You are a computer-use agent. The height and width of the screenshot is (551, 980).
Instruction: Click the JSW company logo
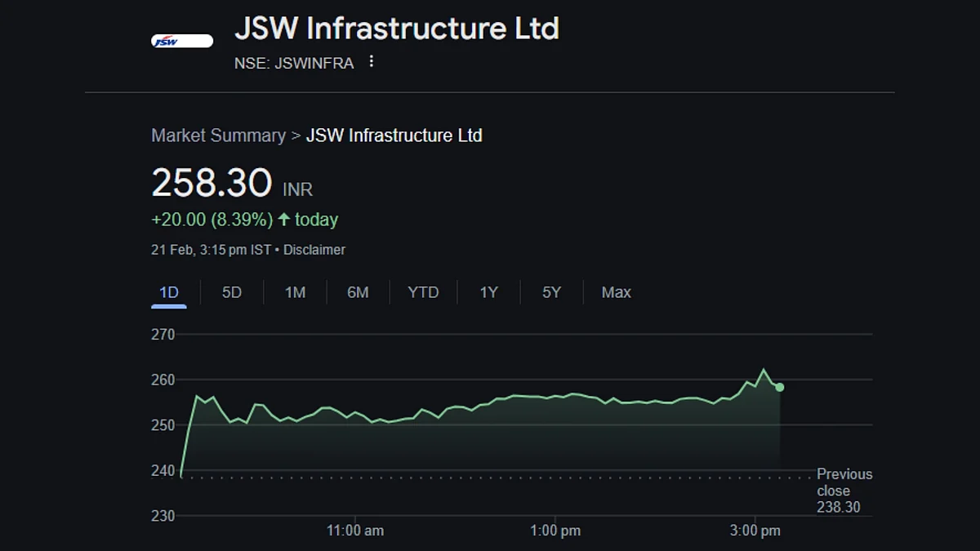coord(182,42)
